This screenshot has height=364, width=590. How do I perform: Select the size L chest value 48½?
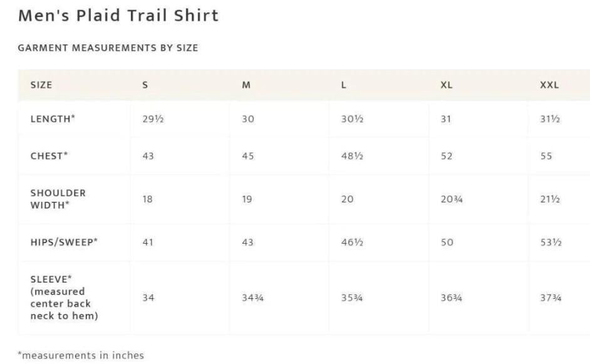tap(352, 156)
